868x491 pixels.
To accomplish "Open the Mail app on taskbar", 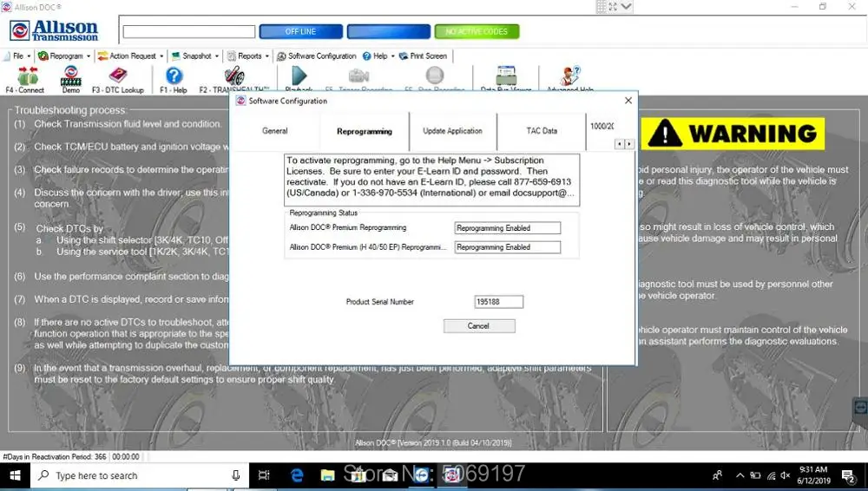I will [390, 475].
